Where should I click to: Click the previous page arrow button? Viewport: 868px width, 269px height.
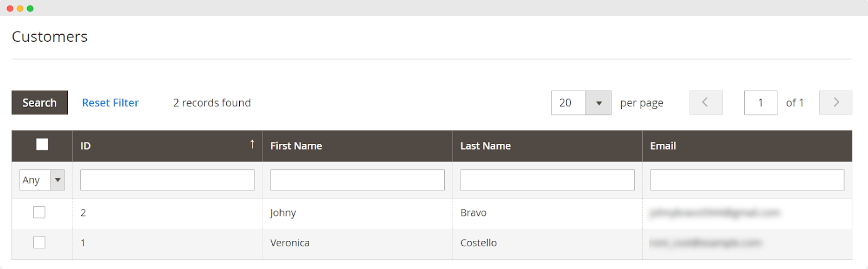pyautogui.click(x=705, y=103)
